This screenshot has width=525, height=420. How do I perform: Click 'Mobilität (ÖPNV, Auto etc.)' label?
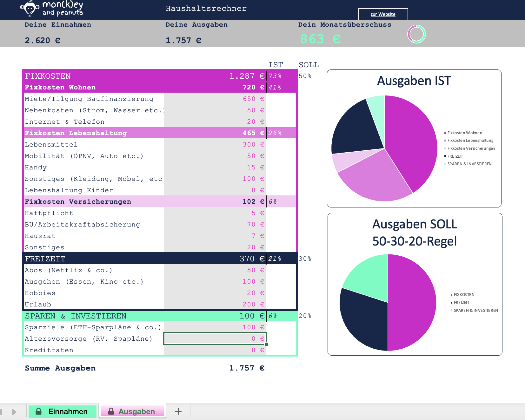pyautogui.click(x=84, y=156)
